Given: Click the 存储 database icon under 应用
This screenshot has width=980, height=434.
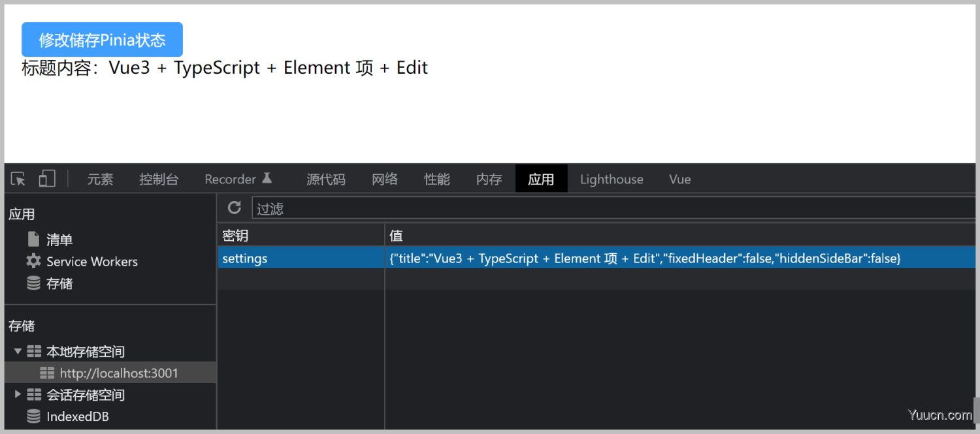Looking at the screenshot, I should coord(33,283).
